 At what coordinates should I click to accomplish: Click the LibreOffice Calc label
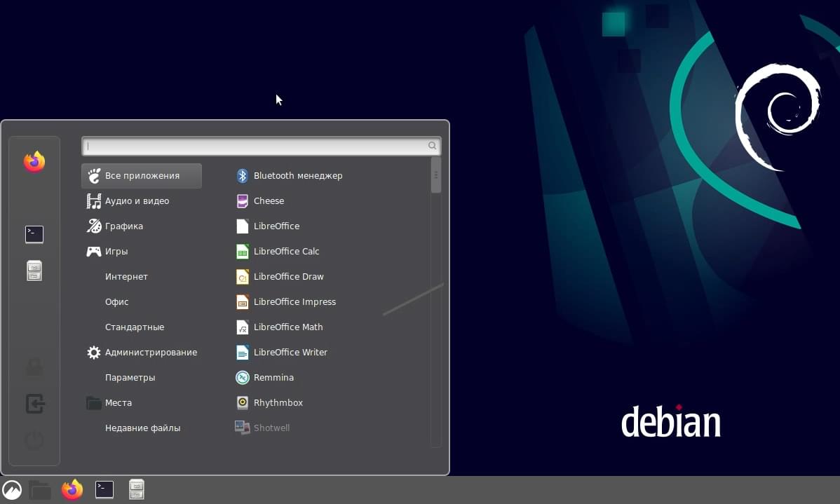(x=287, y=251)
